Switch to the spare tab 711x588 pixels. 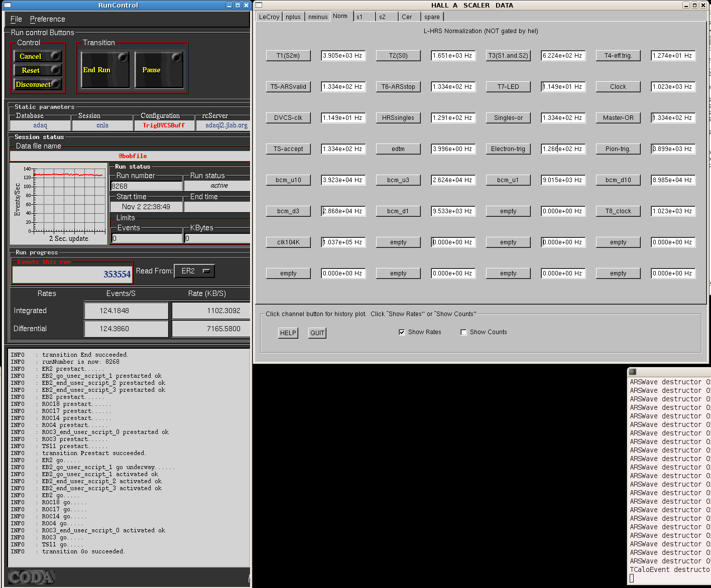pyautogui.click(x=432, y=17)
